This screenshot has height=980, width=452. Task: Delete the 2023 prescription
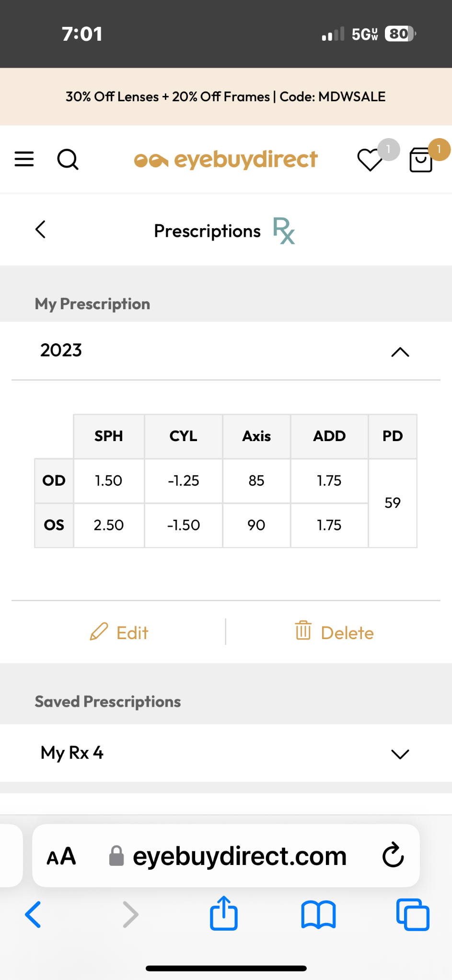coord(334,632)
